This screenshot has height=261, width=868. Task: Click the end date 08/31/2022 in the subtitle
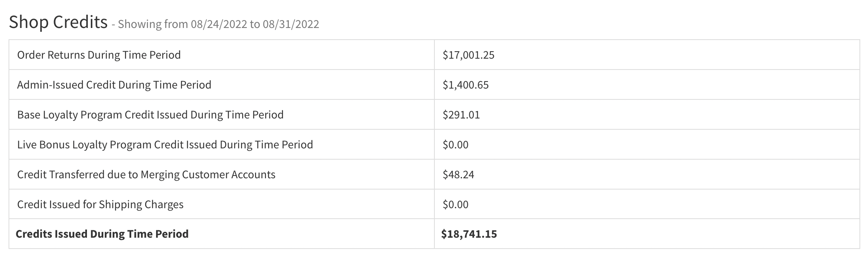[291, 24]
